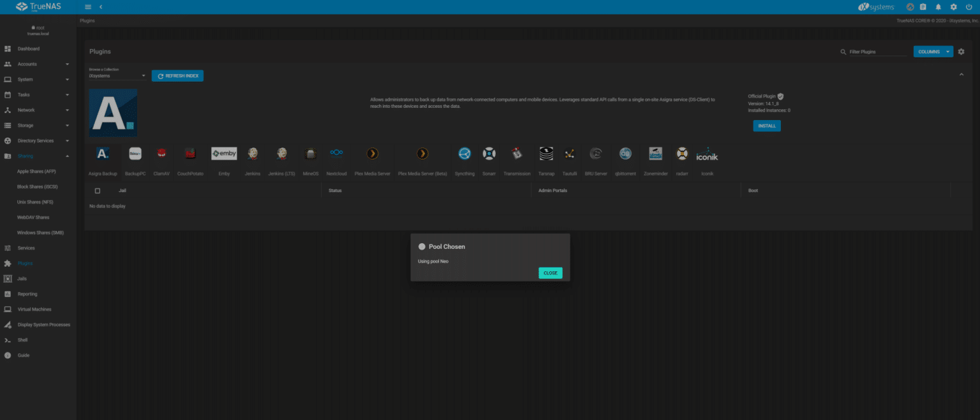Select the Zoneminder plugin

tap(655, 153)
